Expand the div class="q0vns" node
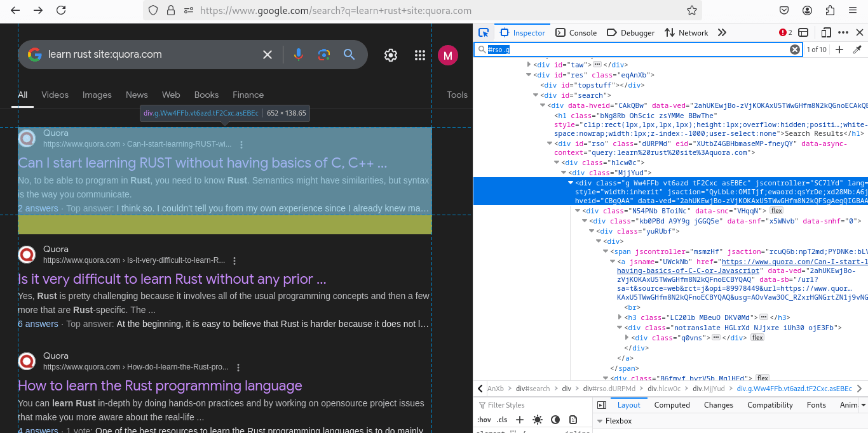Screen dimensions: 868x433 click(627, 338)
